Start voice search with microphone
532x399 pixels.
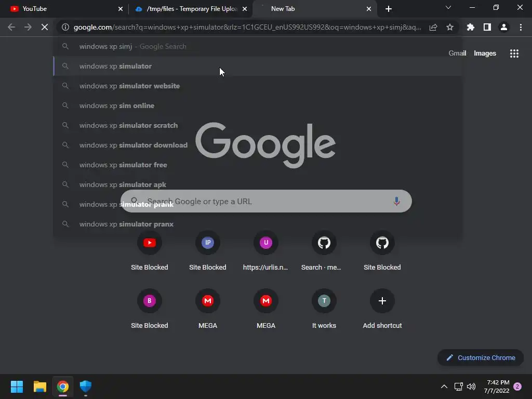396,201
